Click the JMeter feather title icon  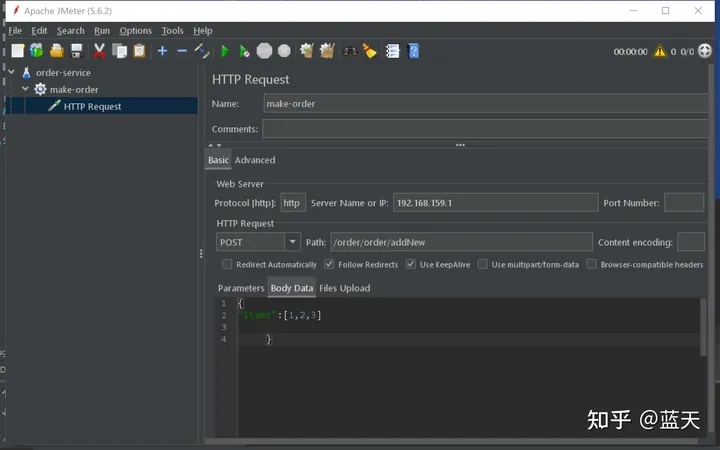point(16,10)
